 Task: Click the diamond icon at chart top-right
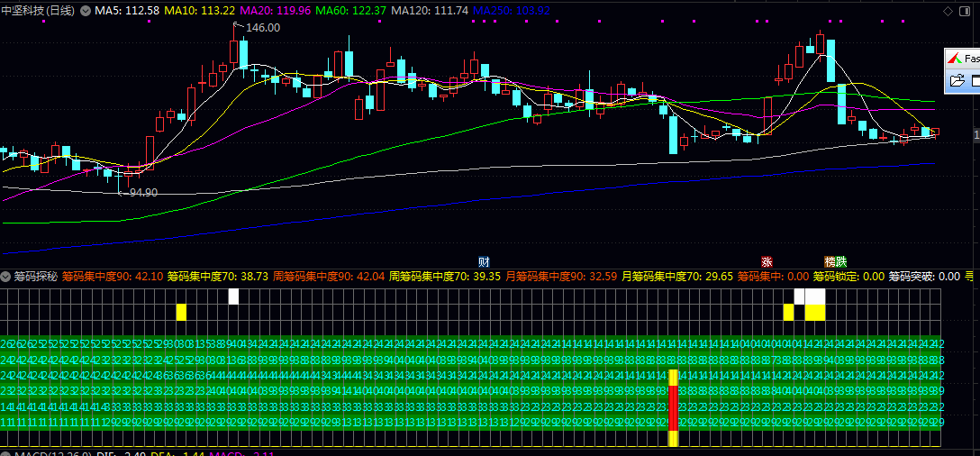click(948, 11)
